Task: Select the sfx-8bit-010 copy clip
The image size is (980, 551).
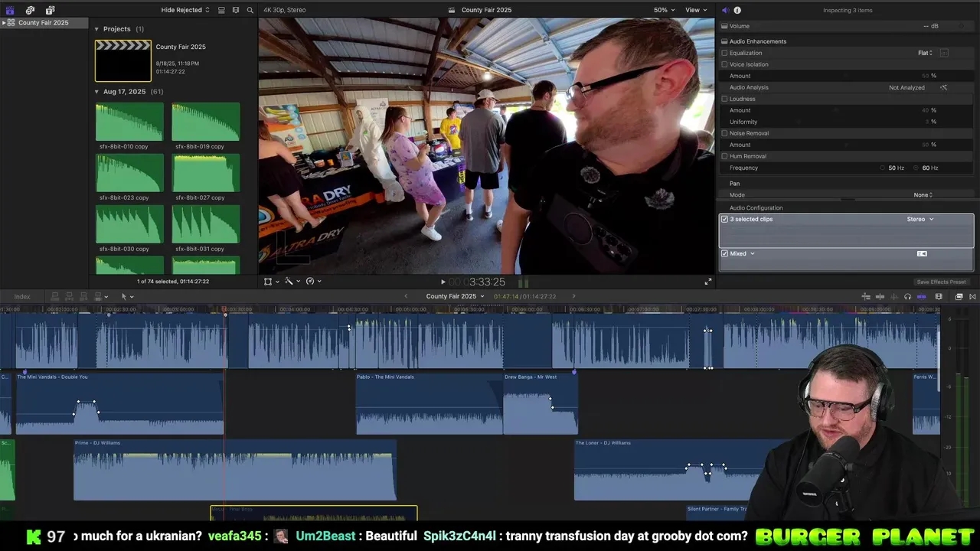Action: pos(129,122)
